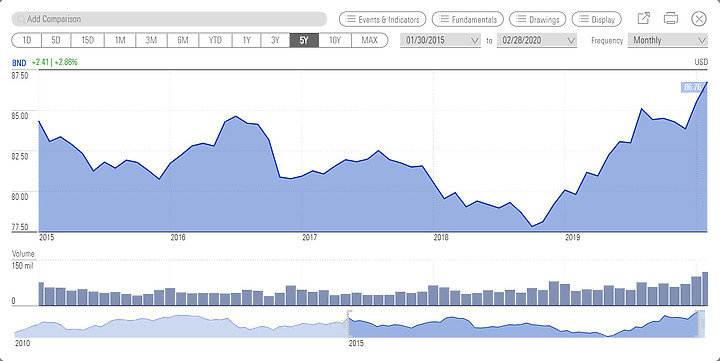The image size is (720, 361).
Task: Select the 1Y time range
Action: [247, 40]
